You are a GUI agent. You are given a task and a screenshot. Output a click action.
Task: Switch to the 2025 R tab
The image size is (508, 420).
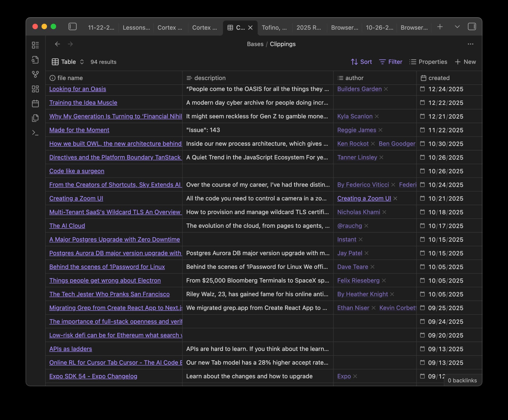click(x=309, y=27)
